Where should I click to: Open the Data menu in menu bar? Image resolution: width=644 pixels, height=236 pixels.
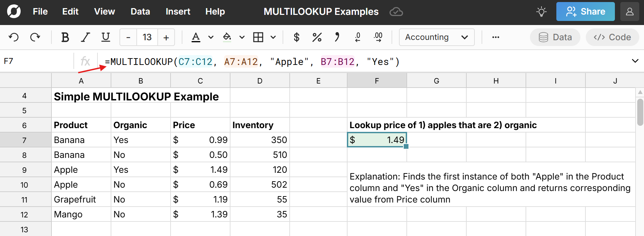tap(140, 11)
